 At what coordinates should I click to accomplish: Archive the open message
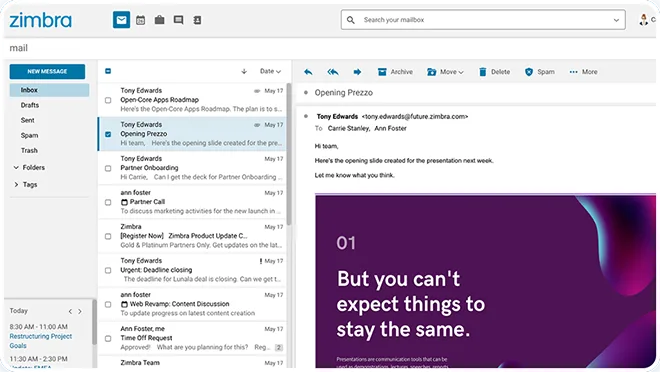coord(395,72)
